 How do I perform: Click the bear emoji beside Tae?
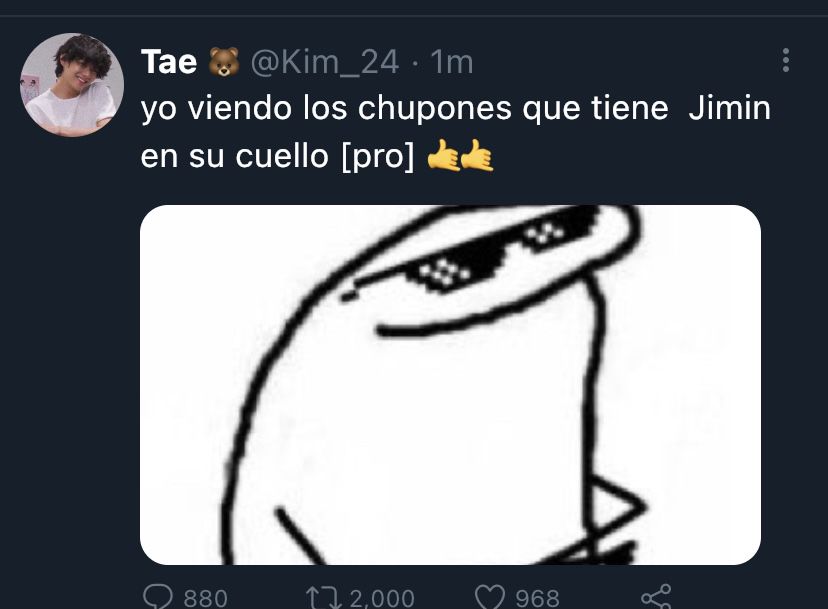[x=224, y=62]
